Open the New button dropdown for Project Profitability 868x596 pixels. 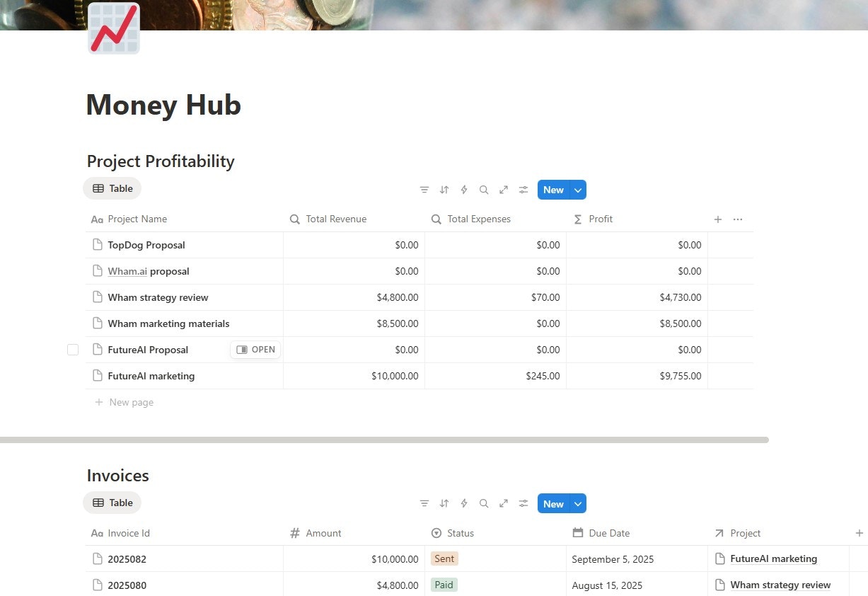(578, 190)
